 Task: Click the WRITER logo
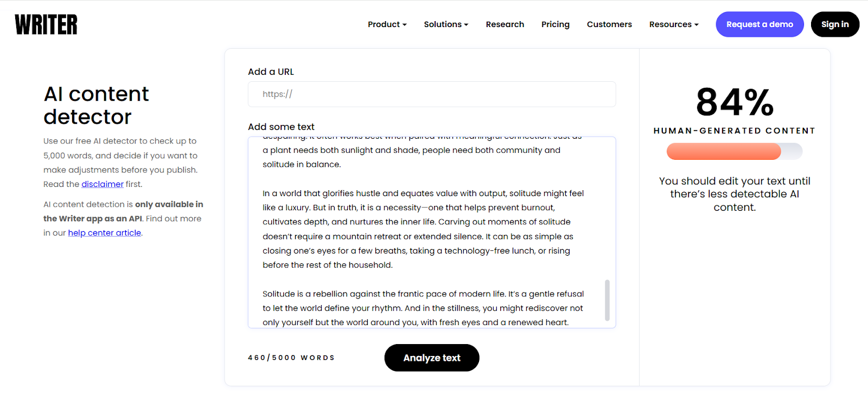[x=46, y=24]
